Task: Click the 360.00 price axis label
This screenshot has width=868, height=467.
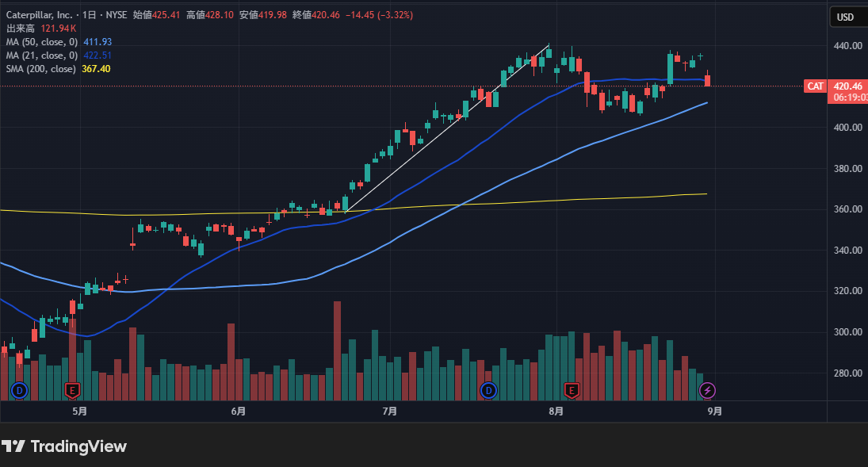Action: click(x=848, y=209)
